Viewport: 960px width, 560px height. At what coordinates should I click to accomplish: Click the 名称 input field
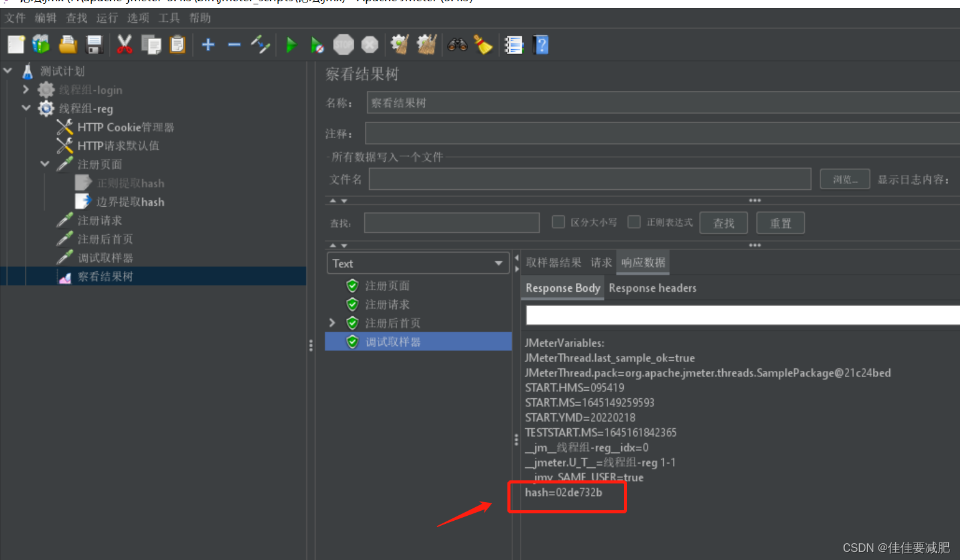(663, 103)
